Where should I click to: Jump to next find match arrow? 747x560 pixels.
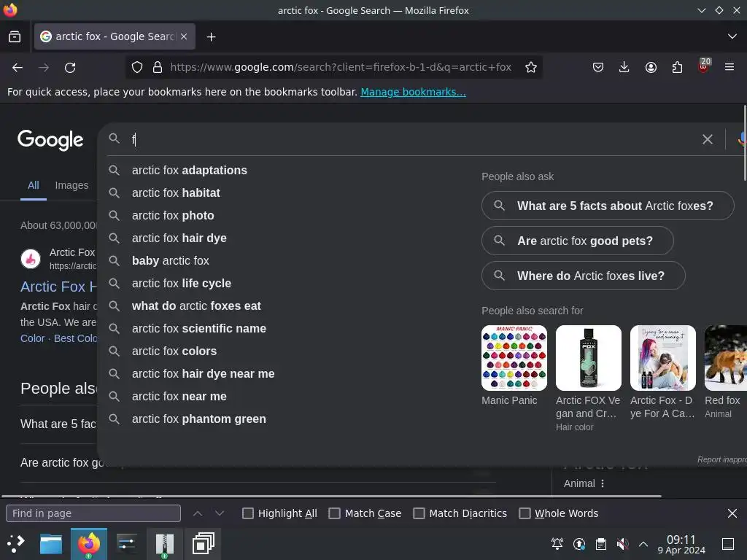219,513
